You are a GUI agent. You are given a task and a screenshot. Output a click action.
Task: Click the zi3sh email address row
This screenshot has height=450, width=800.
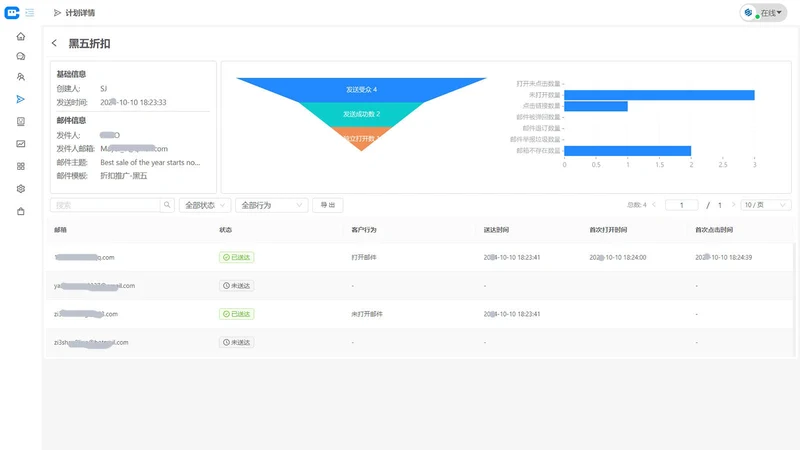pyautogui.click(x=91, y=342)
